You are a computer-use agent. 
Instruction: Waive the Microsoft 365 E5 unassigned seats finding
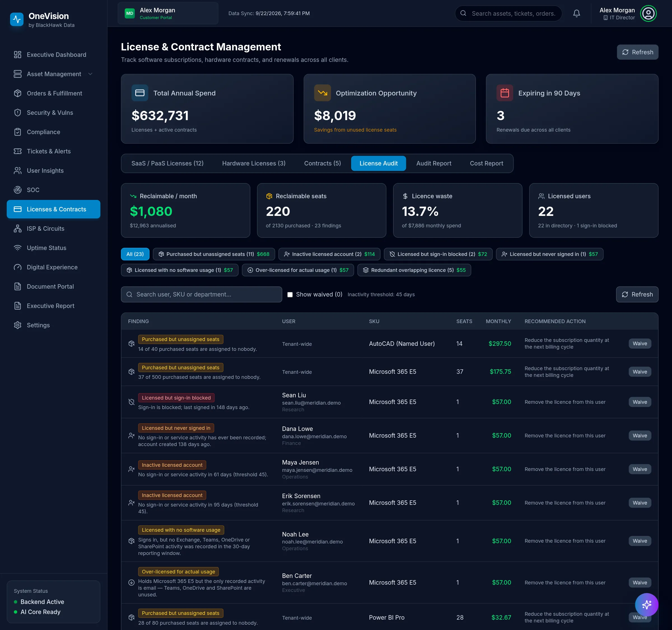(x=640, y=372)
